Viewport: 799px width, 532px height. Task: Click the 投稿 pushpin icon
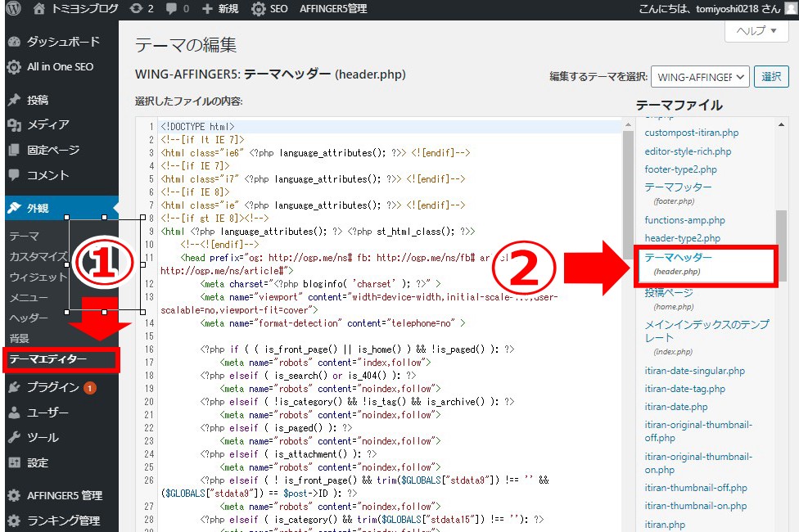coord(14,99)
